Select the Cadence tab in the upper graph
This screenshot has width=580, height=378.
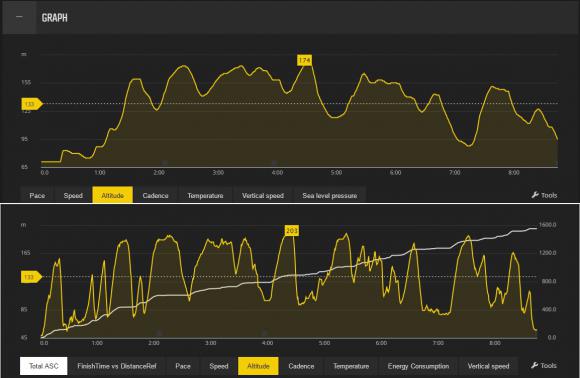pyautogui.click(x=155, y=195)
